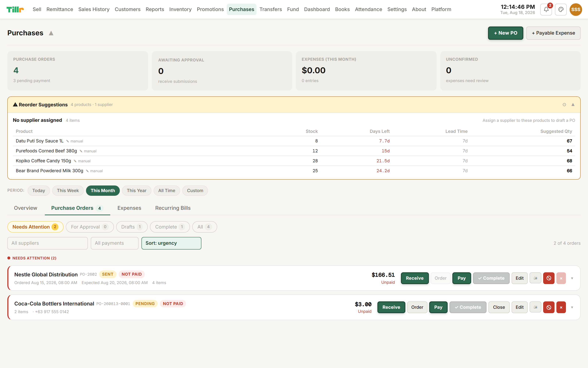Click the PO-260813-0001 order number

click(x=113, y=304)
